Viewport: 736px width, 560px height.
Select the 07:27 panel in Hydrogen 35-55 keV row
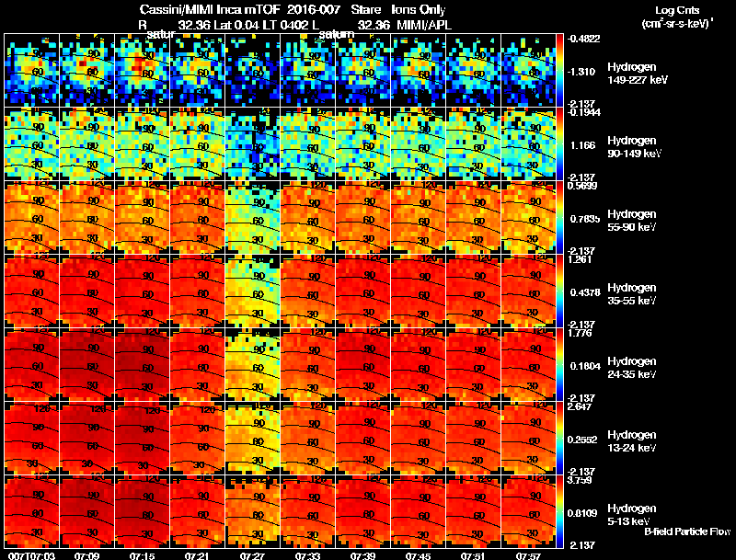[252, 291]
